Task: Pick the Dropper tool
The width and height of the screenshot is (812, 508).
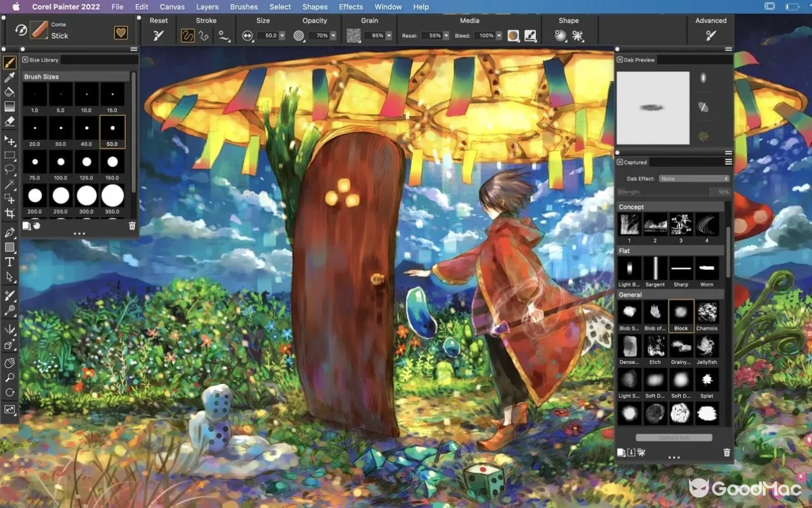Action: coord(10,77)
